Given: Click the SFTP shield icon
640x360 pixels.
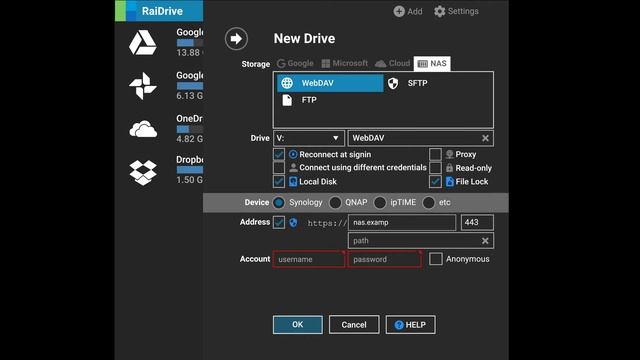Looking at the screenshot, I should coord(393,83).
